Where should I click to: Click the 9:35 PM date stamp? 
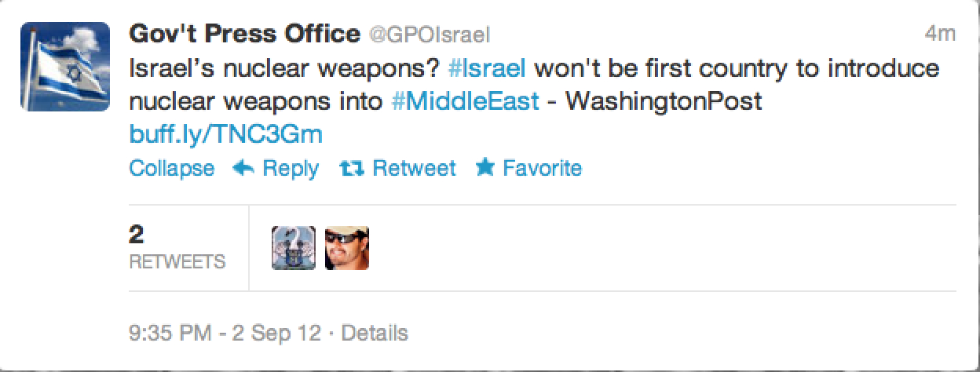(x=225, y=332)
